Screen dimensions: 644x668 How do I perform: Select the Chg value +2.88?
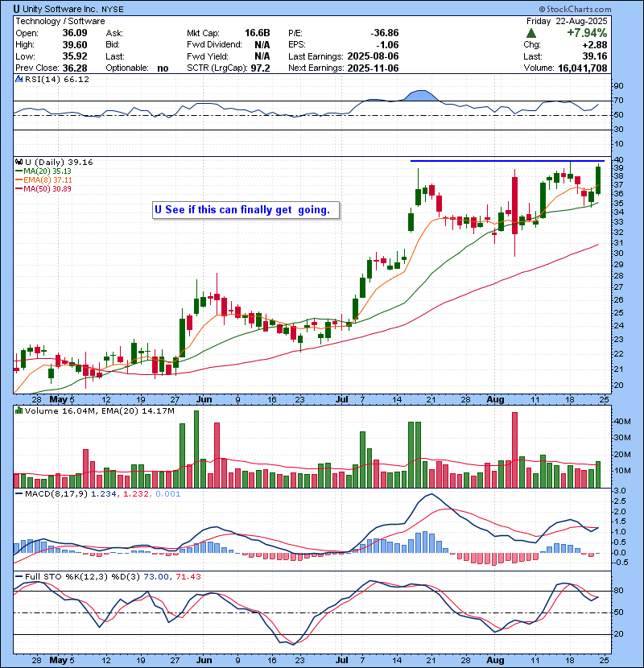coord(596,45)
